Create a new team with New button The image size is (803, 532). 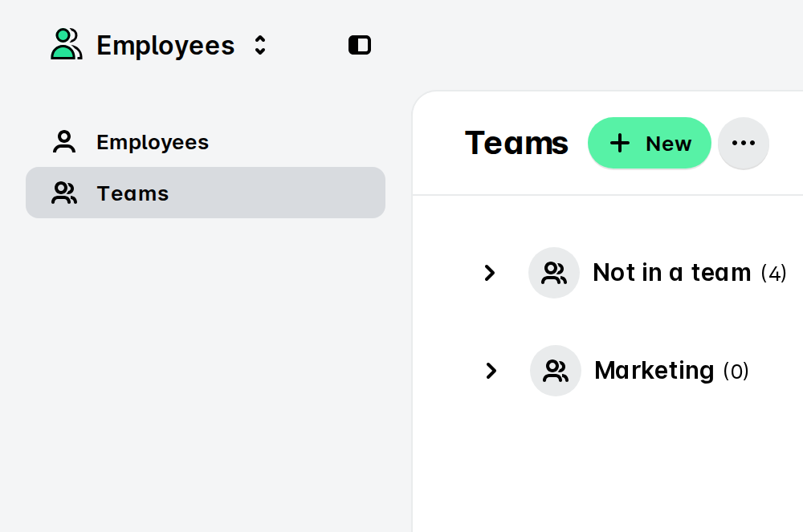click(650, 143)
